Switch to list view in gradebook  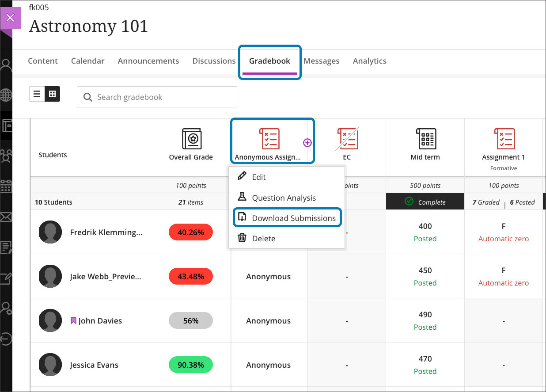point(37,94)
